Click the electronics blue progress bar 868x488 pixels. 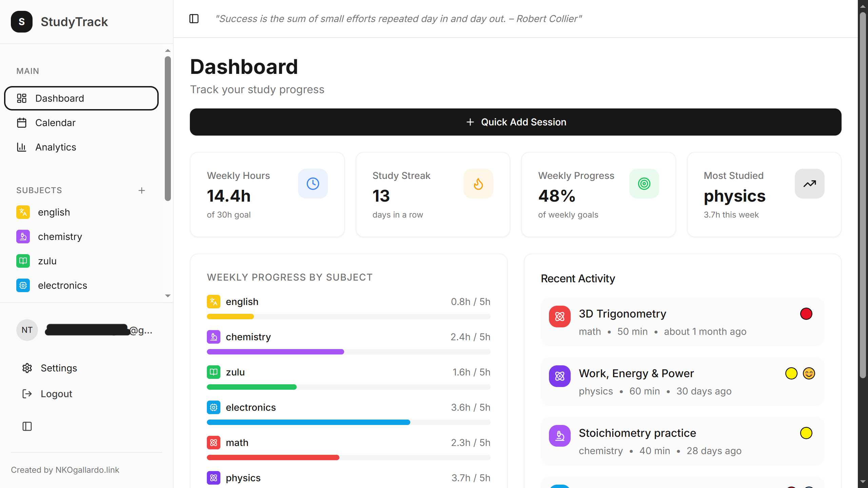pos(309,422)
